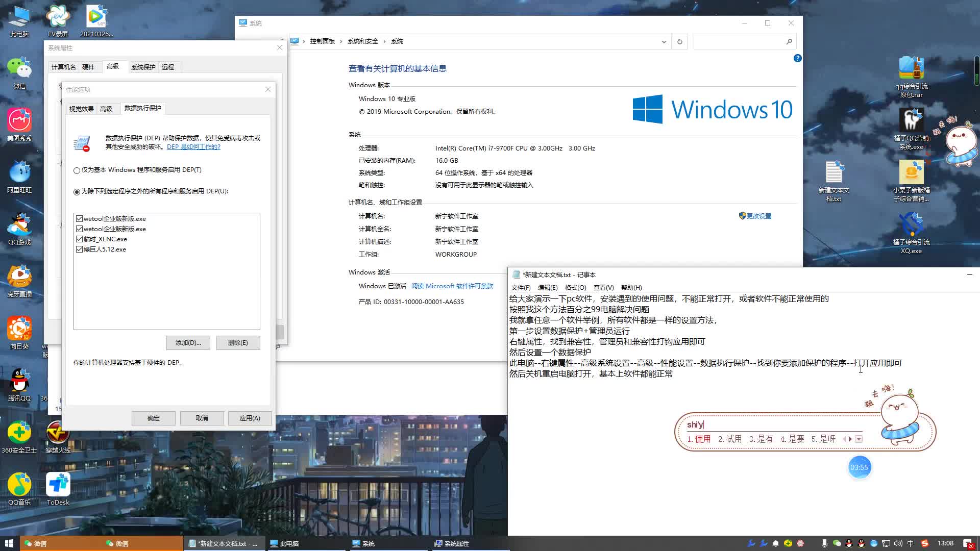Uncheck the 临时_XENC.exe checkbox
The height and width of the screenshot is (551, 980).
[x=79, y=239]
